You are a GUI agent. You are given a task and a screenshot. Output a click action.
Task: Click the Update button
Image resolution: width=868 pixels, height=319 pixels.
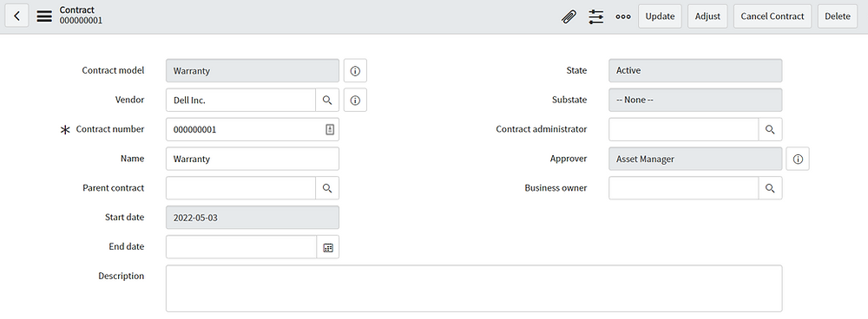[x=660, y=16]
